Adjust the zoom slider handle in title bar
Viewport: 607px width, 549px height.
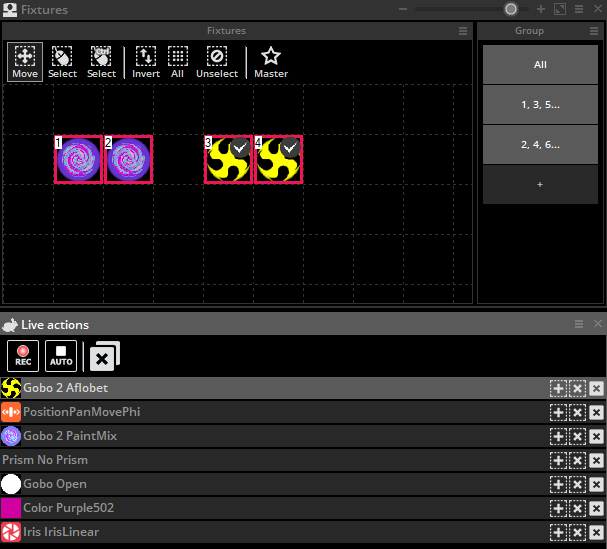[x=511, y=9]
